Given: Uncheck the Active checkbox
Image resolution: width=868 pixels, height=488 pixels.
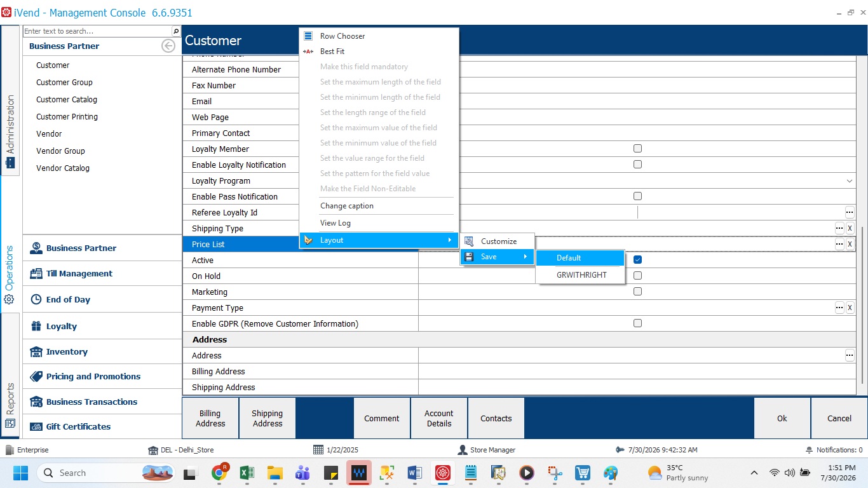Looking at the screenshot, I should (x=637, y=260).
